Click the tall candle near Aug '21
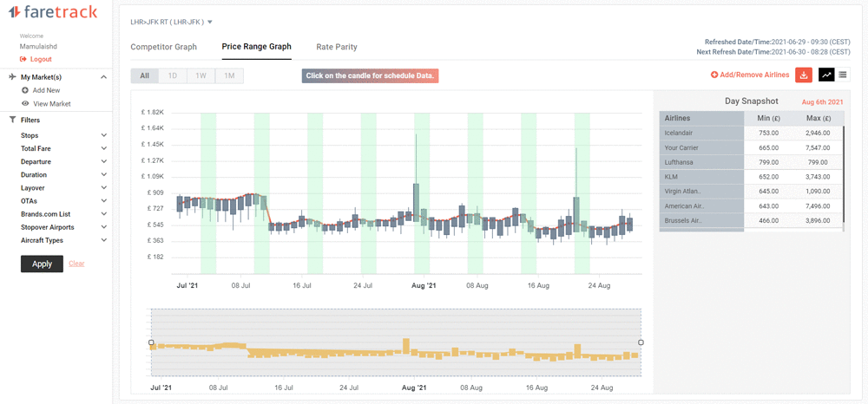This screenshot has width=868, height=404. click(x=416, y=202)
